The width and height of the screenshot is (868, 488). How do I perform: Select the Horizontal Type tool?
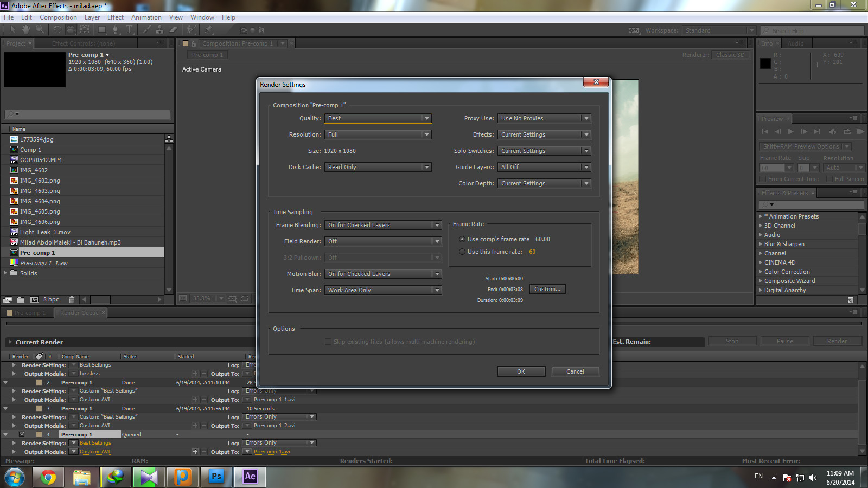[x=129, y=29]
